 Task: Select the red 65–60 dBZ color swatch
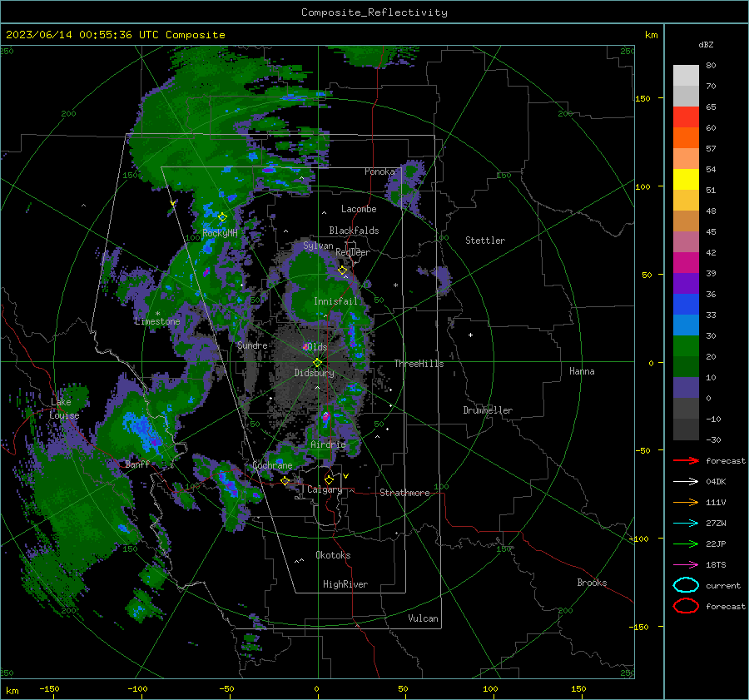pos(686,117)
